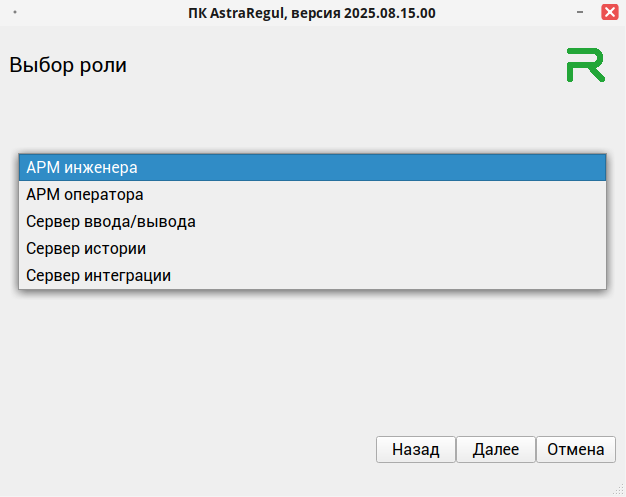Cancel setup using the Отмена button
The width and height of the screenshot is (626, 497).
[575, 450]
